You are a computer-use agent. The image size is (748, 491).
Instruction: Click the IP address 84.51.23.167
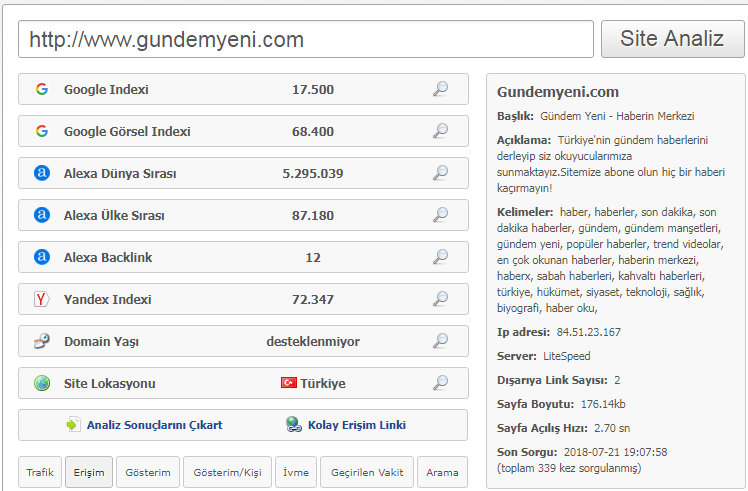click(589, 332)
